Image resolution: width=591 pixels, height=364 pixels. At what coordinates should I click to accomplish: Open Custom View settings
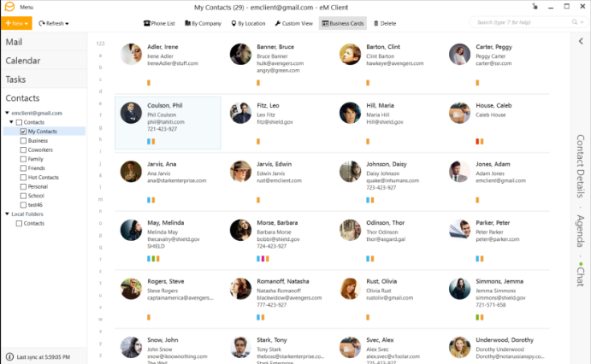click(293, 23)
